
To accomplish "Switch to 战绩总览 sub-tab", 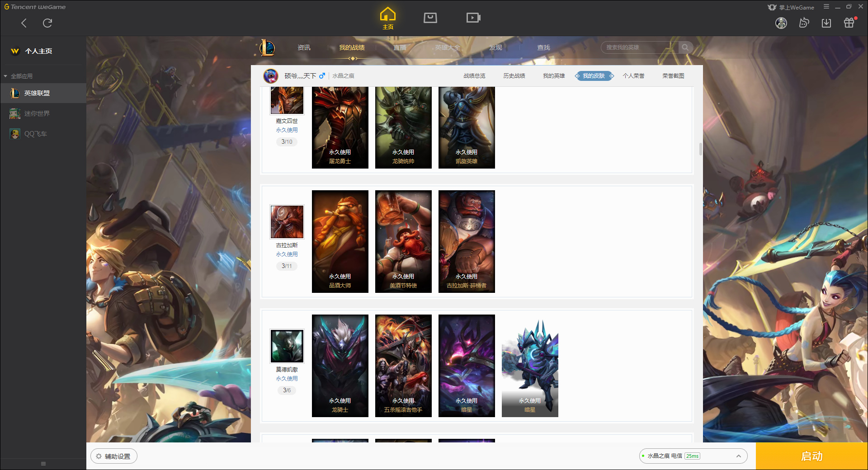I will coord(474,76).
